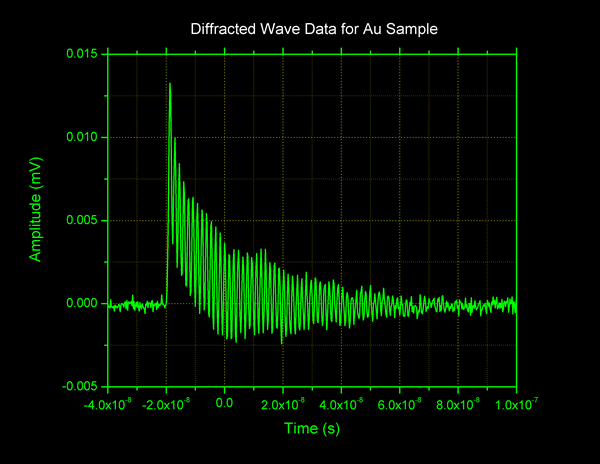Image resolution: width=600 pixels, height=464 pixels.
Task: Click the -2.0x10⁻⁸ x-axis tick label
Action: [167, 404]
